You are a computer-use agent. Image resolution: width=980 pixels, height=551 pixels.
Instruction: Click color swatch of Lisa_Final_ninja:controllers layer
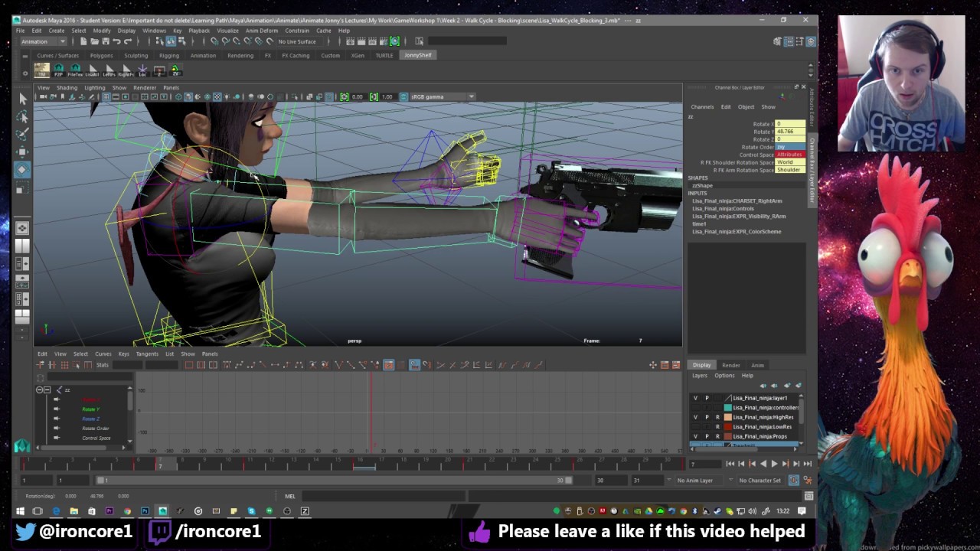pos(727,407)
